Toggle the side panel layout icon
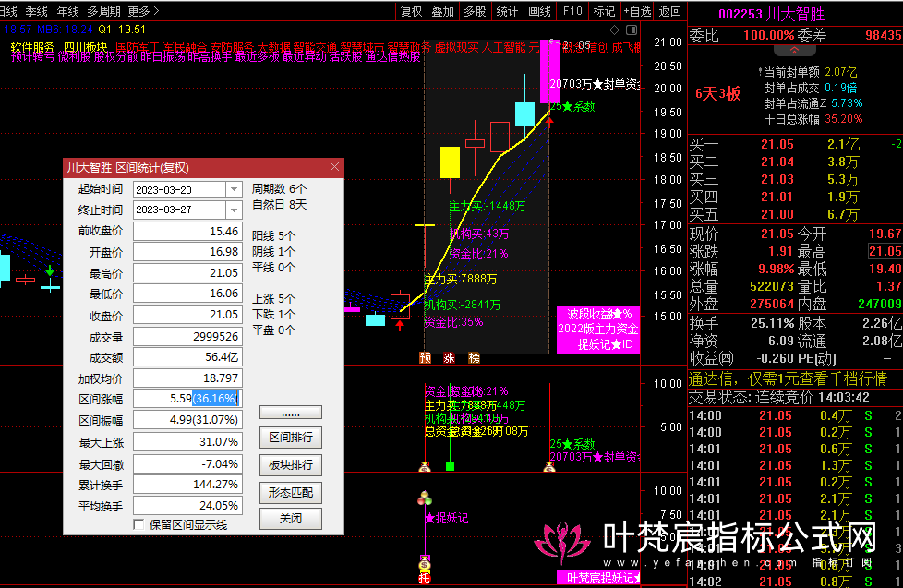 pos(632,30)
